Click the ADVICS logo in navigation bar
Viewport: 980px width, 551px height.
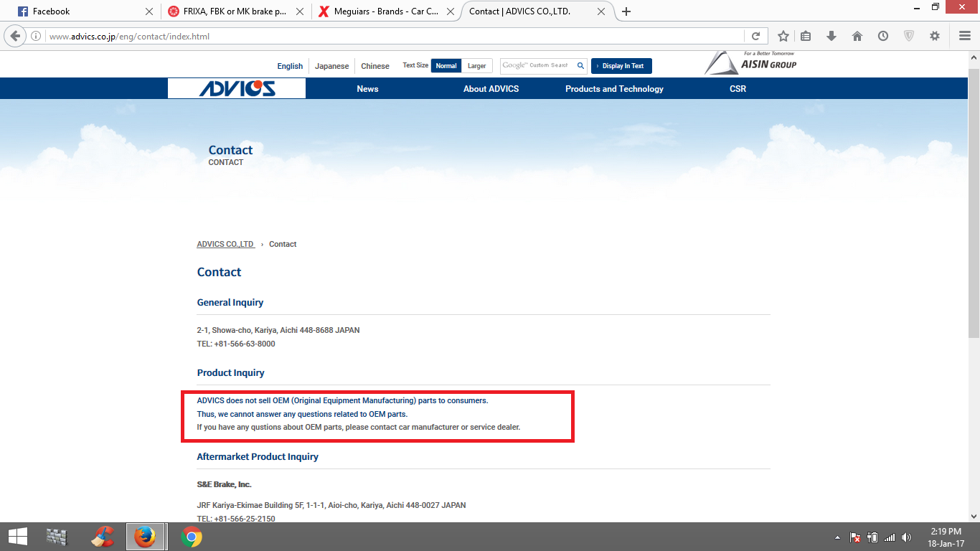pyautogui.click(x=237, y=88)
